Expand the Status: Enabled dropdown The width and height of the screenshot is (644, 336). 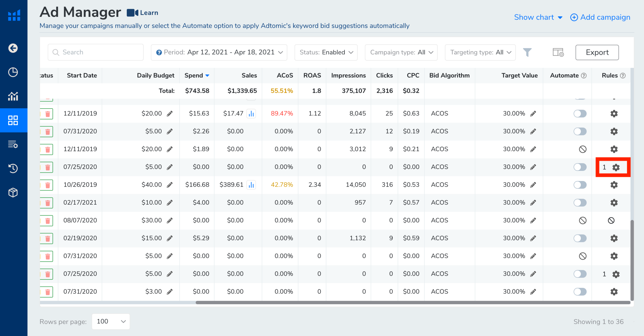pos(326,52)
